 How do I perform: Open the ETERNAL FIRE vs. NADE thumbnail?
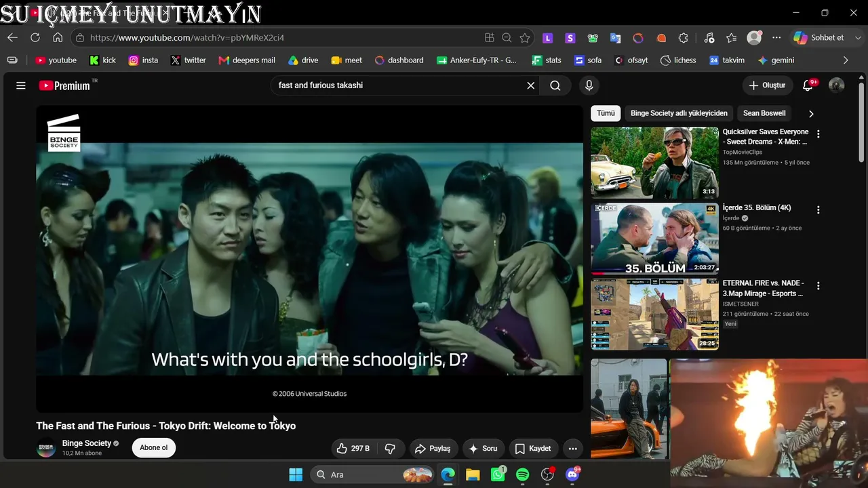(654, 314)
